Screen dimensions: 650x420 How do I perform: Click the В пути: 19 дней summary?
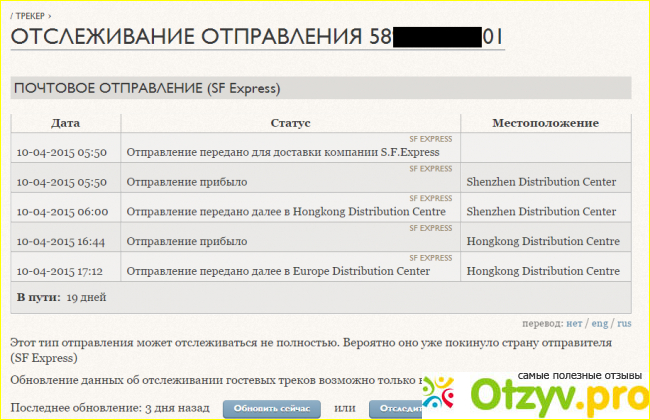61,297
